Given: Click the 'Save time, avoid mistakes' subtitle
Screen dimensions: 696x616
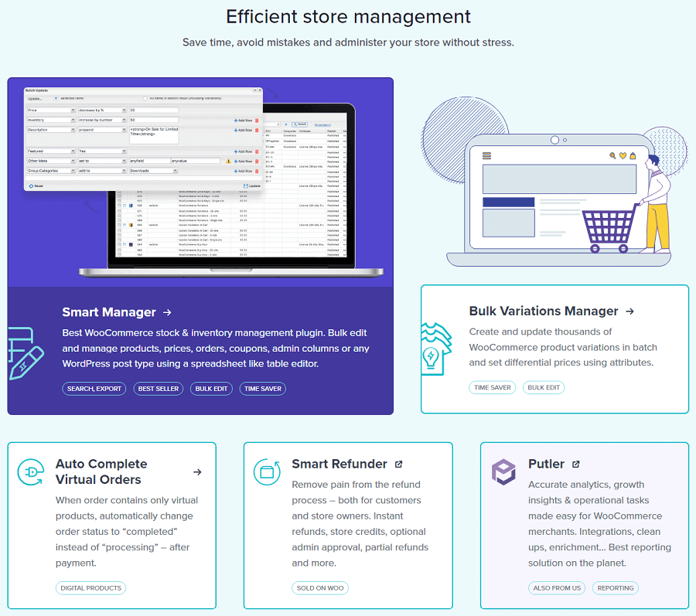Looking at the screenshot, I should point(348,43).
